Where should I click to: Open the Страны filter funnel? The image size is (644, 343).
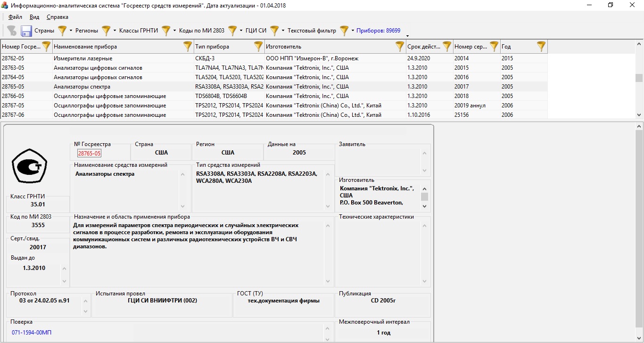click(62, 31)
